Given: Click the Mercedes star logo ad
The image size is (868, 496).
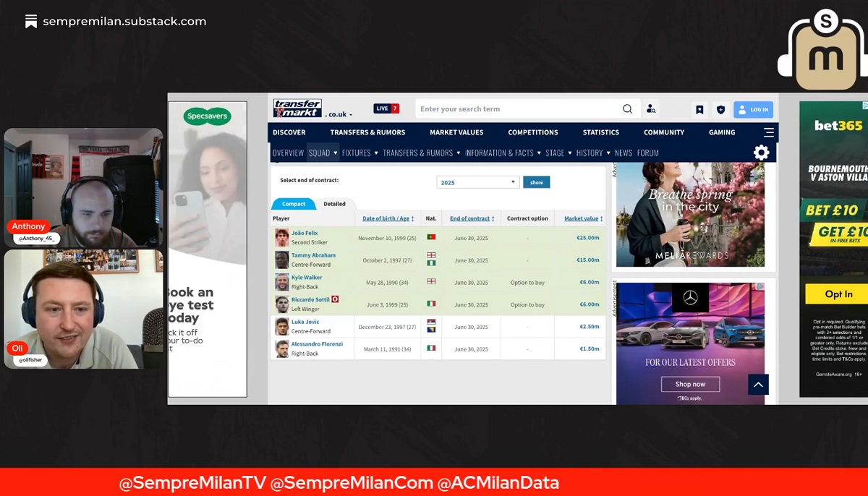Looking at the screenshot, I should [x=690, y=297].
